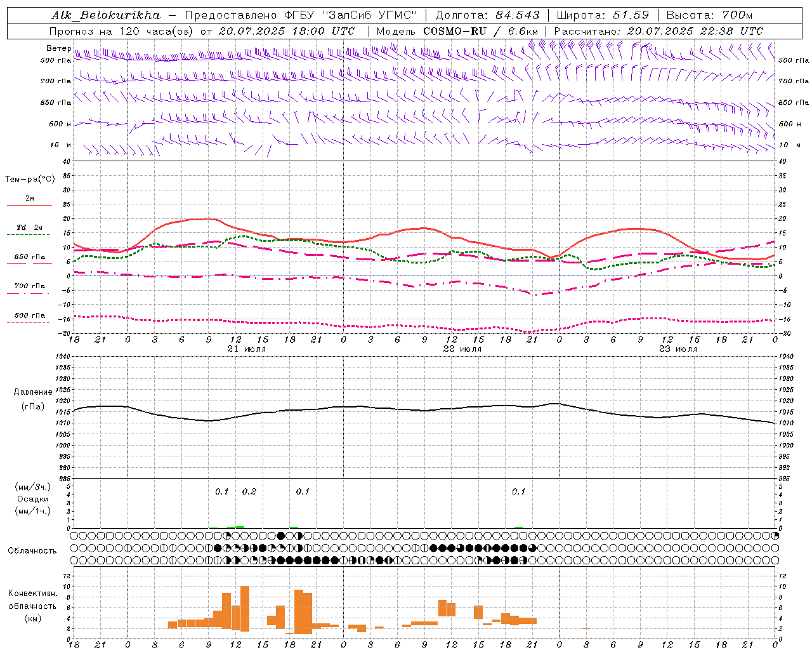Click the (гПа) unit label under Давление
Viewport: 812px width, 650px height.
pyautogui.click(x=33, y=406)
